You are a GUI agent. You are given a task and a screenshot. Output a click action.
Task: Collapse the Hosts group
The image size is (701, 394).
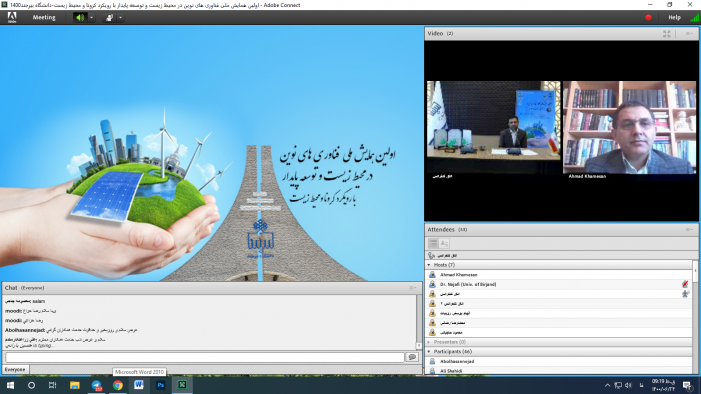click(429, 265)
